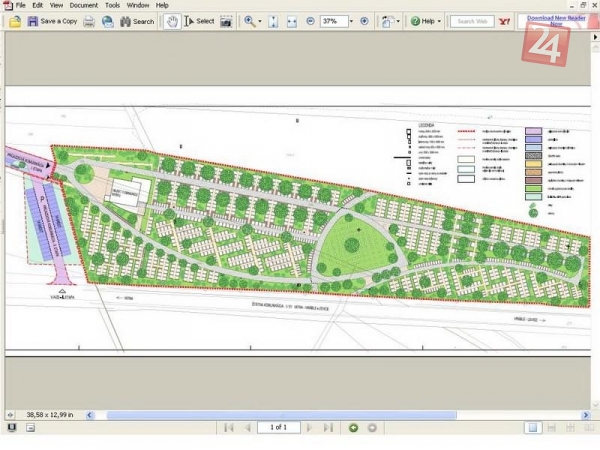
Task: Click the Email document icon
Action: click(107, 21)
